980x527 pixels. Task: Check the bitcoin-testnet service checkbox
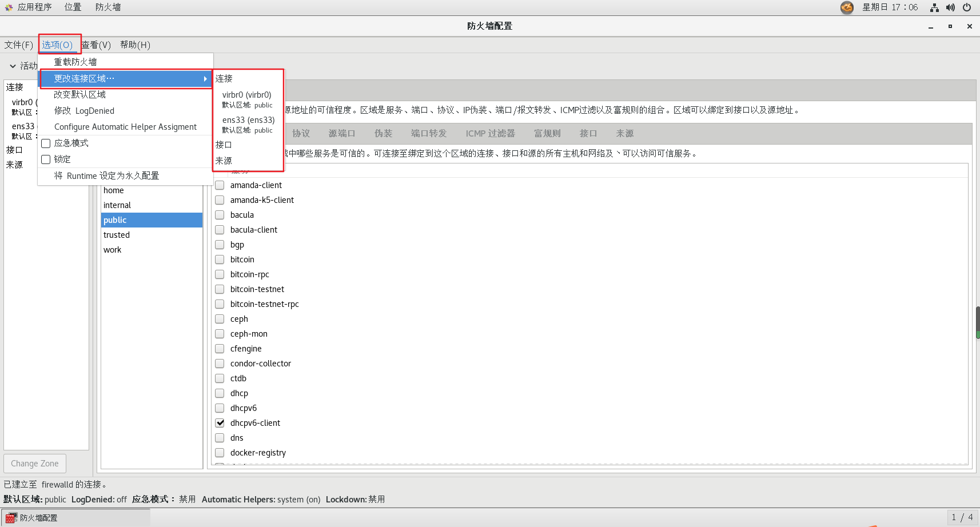220,289
